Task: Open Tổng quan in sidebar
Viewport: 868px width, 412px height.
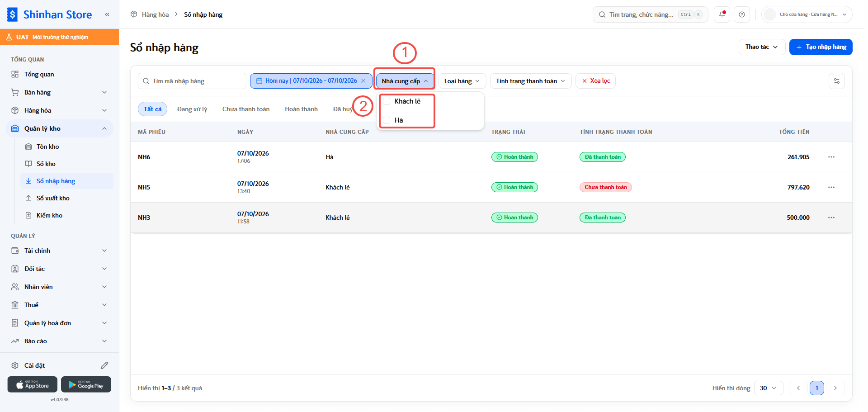Action: pyautogui.click(x=60, y=74)
